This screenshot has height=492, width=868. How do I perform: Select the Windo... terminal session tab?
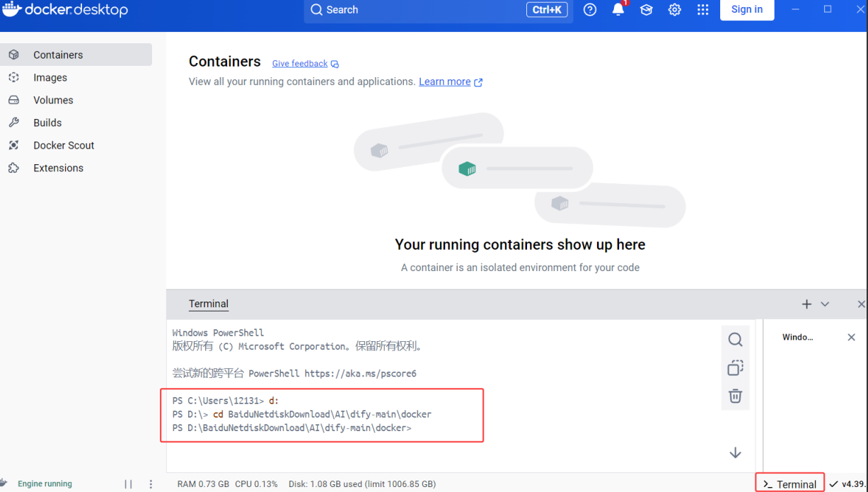click(797, 337)
